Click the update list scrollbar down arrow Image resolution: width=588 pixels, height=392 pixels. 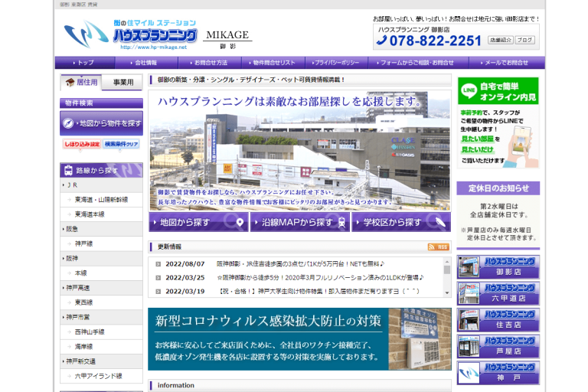coord(447,292)
